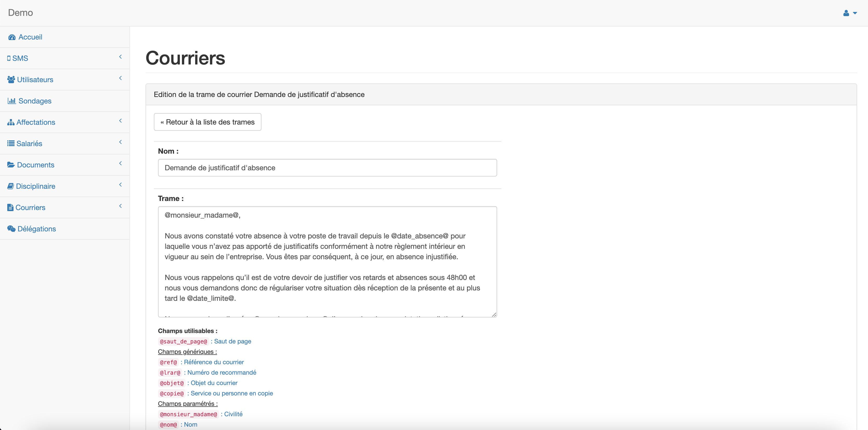Go to Accueil in the sidebar
This screenshot has height=430, width=868.
[x=65, y=37]
